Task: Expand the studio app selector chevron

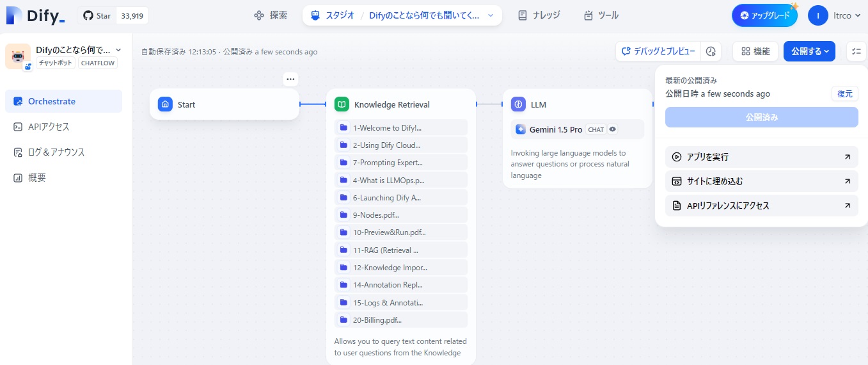Action: (x=491, y=15)
